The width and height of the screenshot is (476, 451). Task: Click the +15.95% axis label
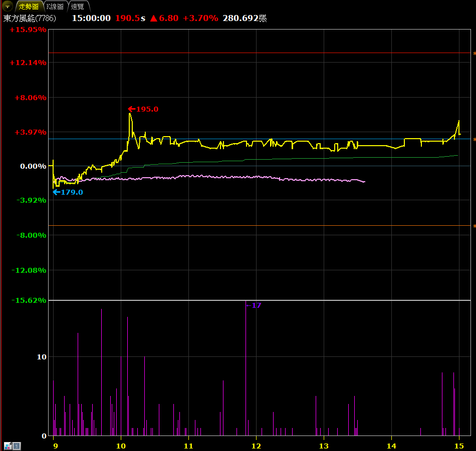click(x=28, y=30)
